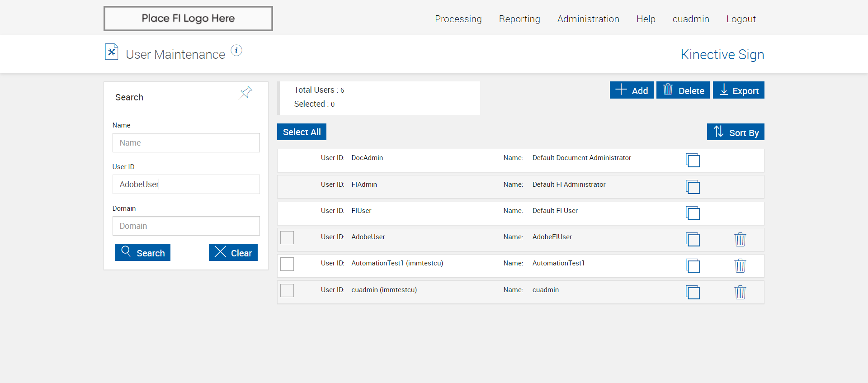Focus the Domain input field
Screen dimensions: 868x383
[186, 226]
